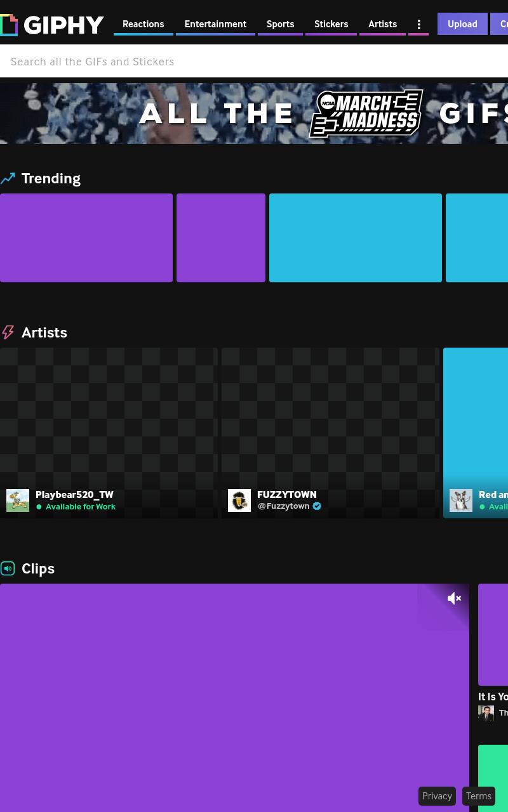Open the Entertainment category
This screenshot has width=508, height=812.
(x=215, y=24)
